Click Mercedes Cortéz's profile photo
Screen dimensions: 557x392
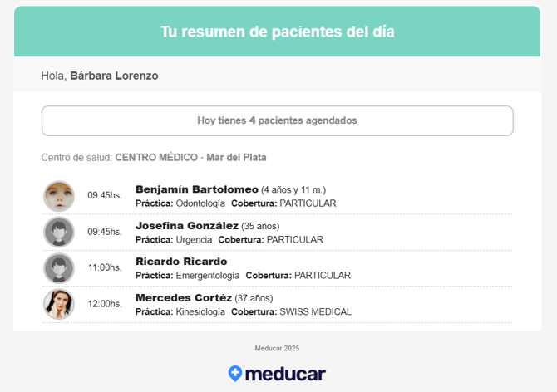[x=59, y=304]
